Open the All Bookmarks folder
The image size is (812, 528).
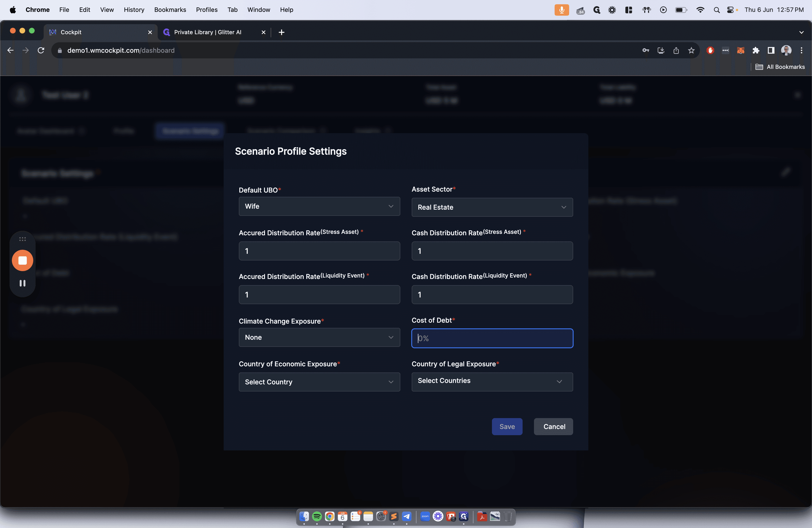[x=780, y=67]
